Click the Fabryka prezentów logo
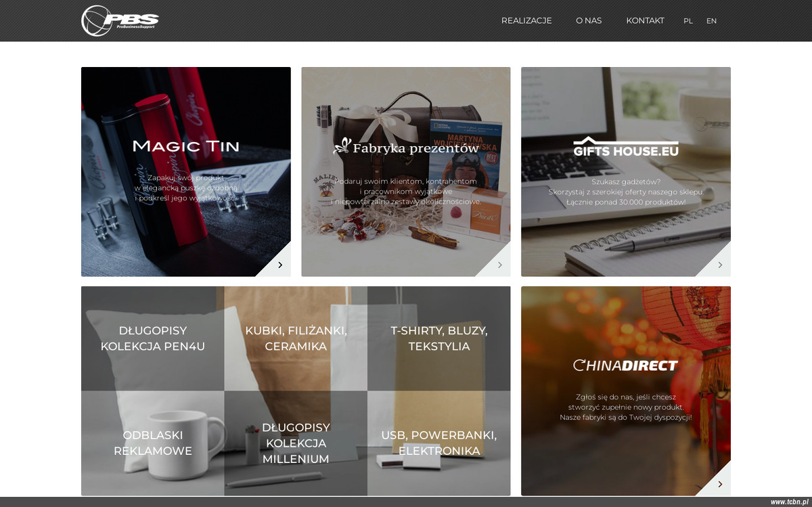The image size is (812, 507). pyautogui.click(x=406, y=147)
